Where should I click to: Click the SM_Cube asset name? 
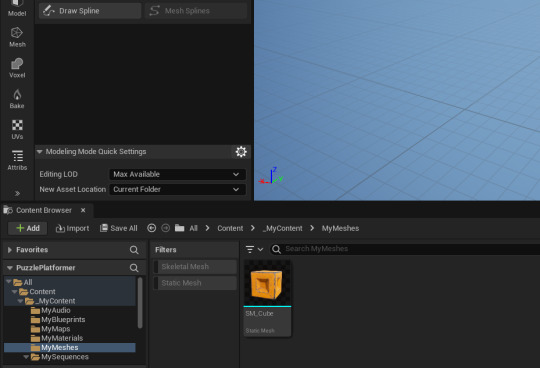[259, 314]
